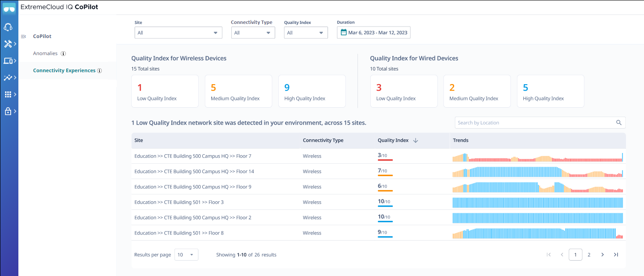Viewport: 644px width, 276px height.
Task: Select the devices sidebar icon
Action: 9,60
